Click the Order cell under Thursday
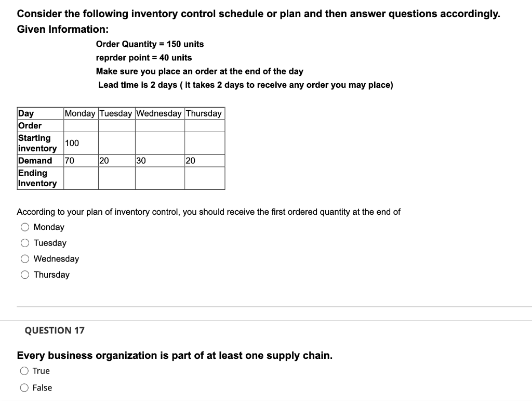Screen dimensions: 532x401 tap(204, 125)
